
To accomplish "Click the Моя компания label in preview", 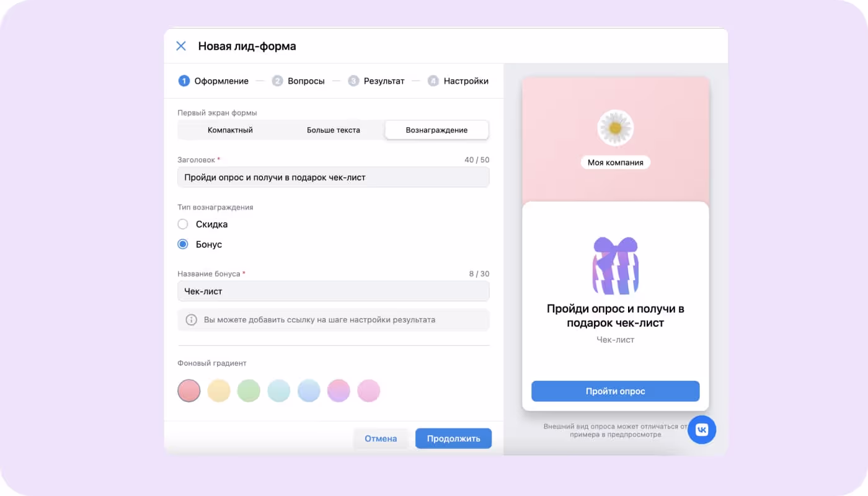I will pyautogui.click(x=615, y=162).
